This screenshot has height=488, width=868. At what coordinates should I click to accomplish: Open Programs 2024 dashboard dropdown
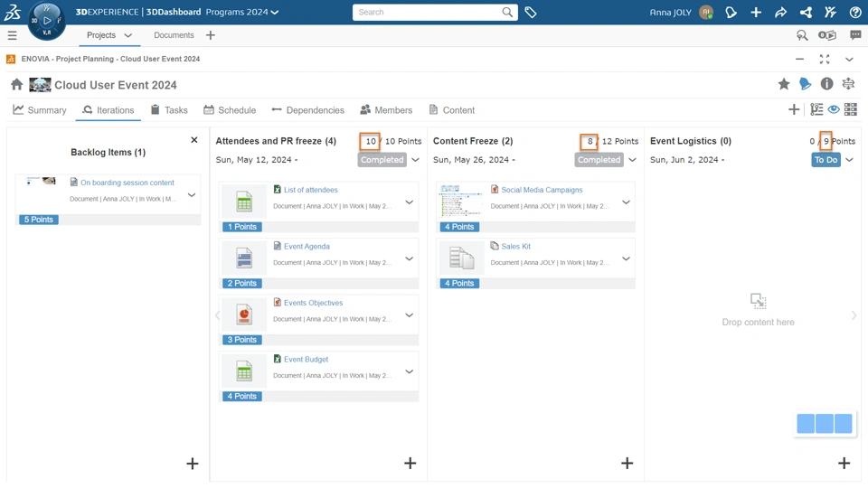click(242, 12)
